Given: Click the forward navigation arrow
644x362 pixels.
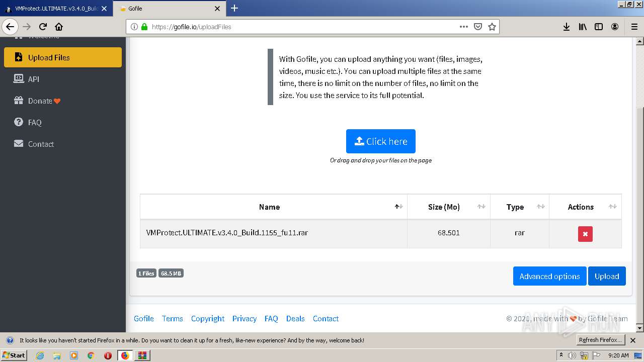Looking at the screenshot, I should click(27, 27).
